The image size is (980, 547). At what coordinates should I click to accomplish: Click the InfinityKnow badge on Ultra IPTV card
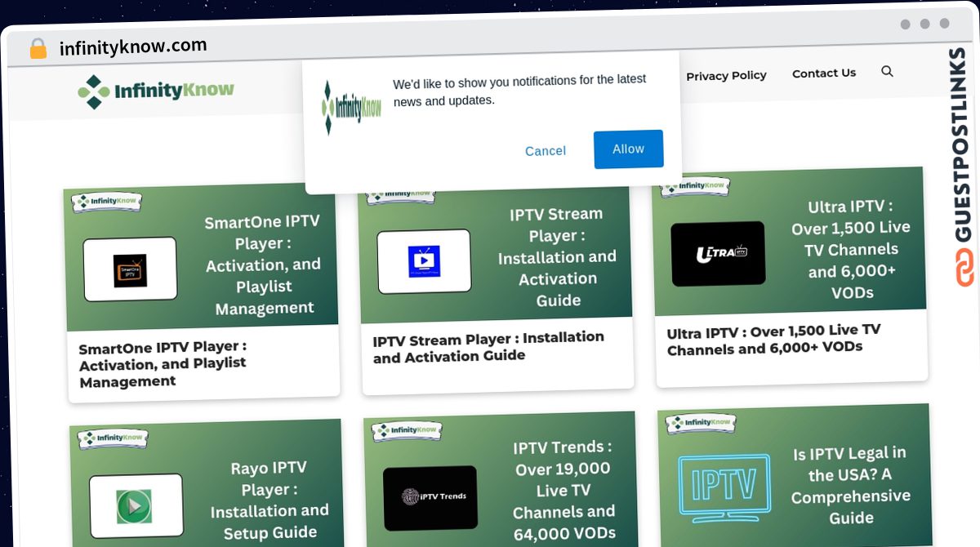695,185
